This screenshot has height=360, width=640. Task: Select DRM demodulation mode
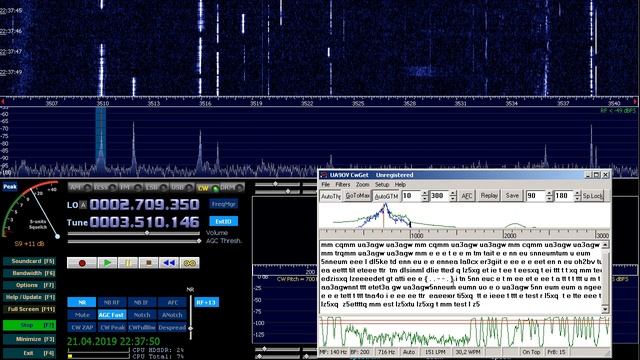tap(232, 188)
